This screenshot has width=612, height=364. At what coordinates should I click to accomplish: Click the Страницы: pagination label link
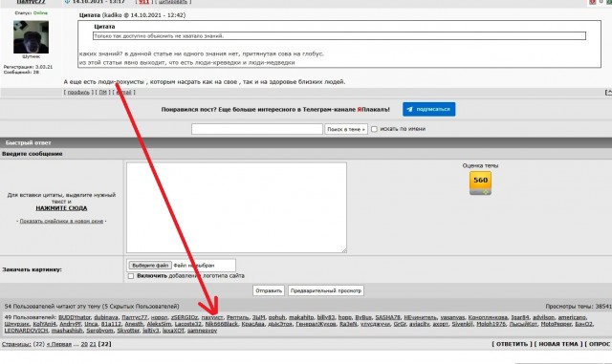pyautogui.click(x=16, y=345)
